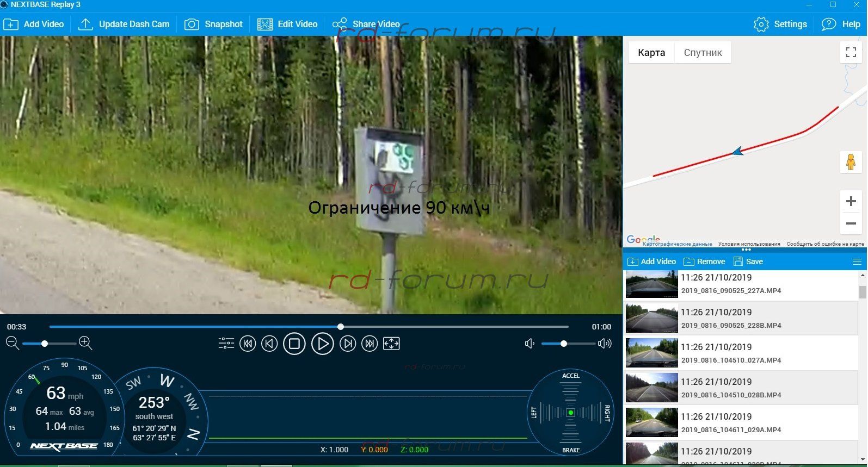The width and height of the screenshot is (868, 467).
Task: Zoom in video with magnifier plus
Action: point(85,343)
